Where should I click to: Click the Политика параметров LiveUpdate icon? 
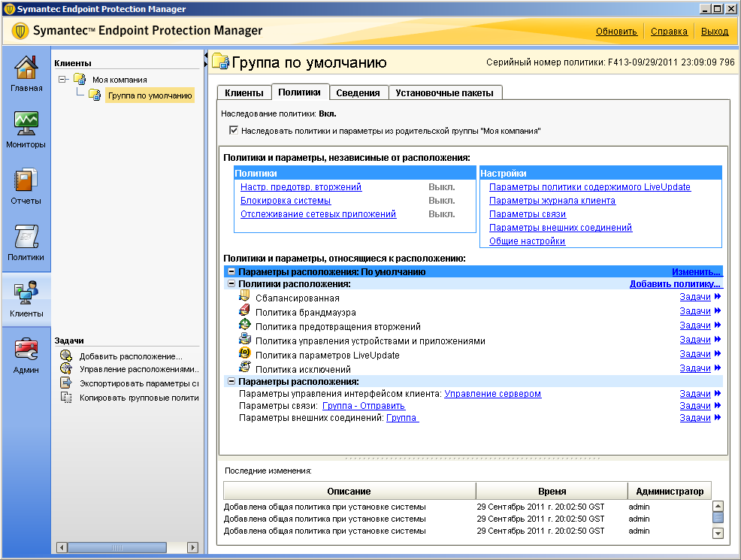click(244, 354)
